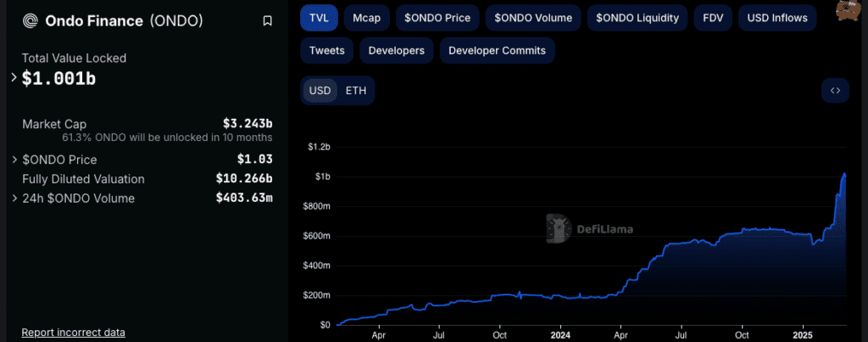Viewport: 868px width, 342px height.
Task: Click the Ondo Finance logo icon
Action: point(31,21)
